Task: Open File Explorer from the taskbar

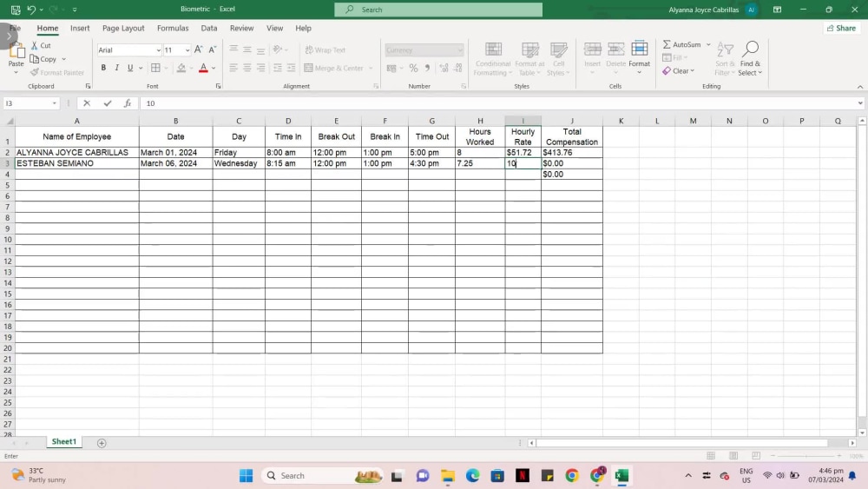Action: click(x=447, y=476)
